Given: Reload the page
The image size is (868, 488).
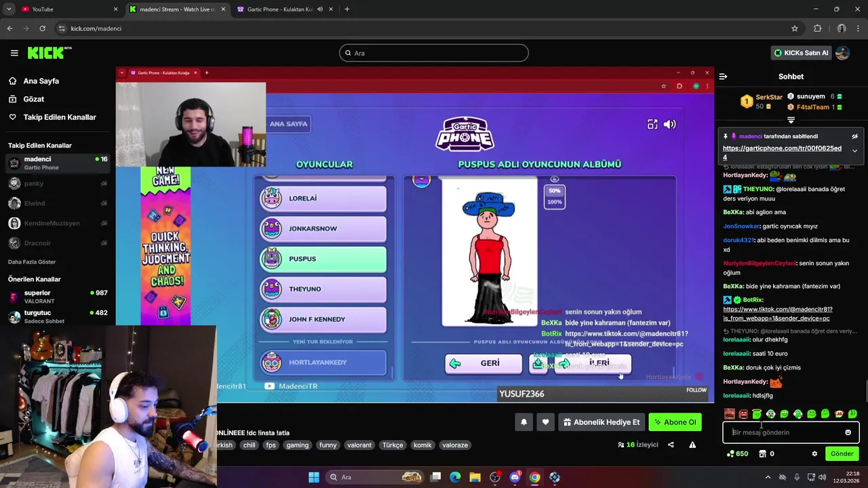Looking at the screenshot, I should (42, 28).
